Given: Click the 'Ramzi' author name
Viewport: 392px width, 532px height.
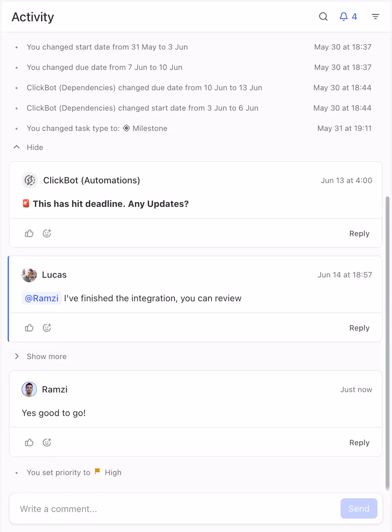Looking at the screenshot, I should [55, 390].
